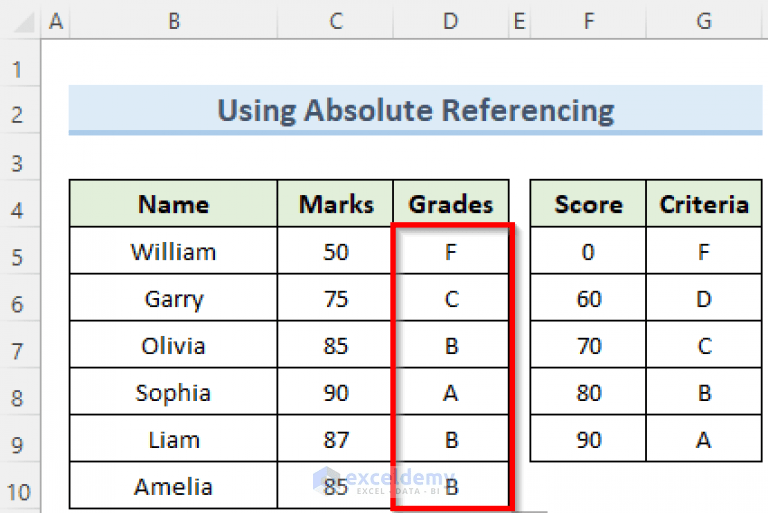Select row 1 header
Screen dimensions: 768x513
[x=20, y=63]
